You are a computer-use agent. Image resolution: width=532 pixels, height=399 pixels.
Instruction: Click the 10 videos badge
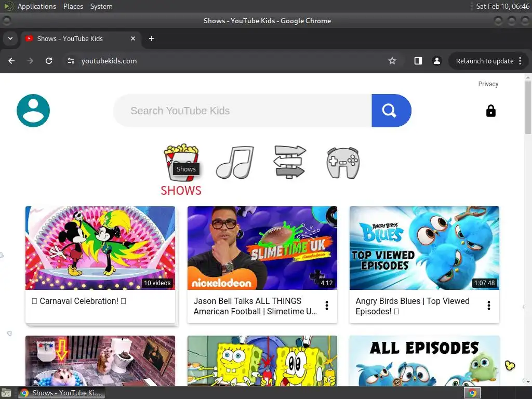tap(157, 283)
